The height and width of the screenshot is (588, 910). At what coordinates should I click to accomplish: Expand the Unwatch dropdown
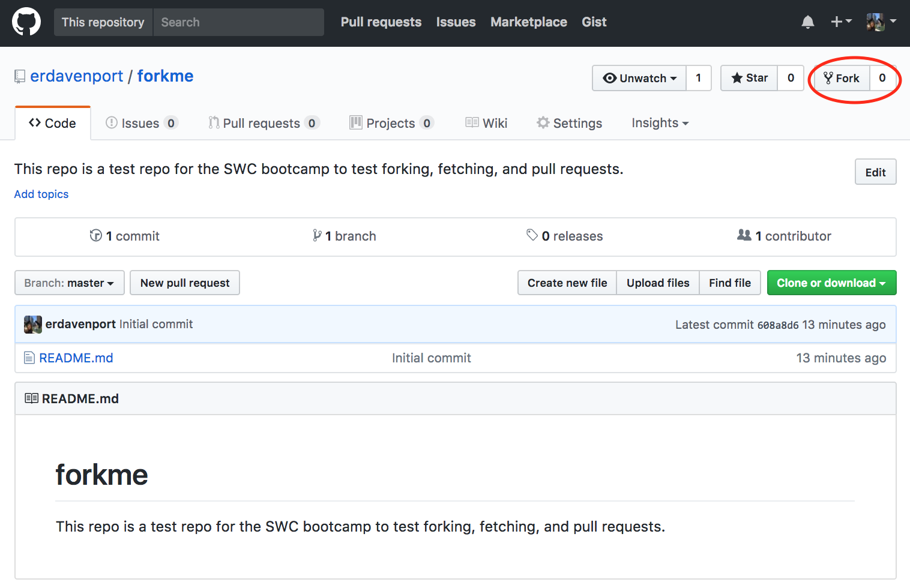(x=639, y=78)
